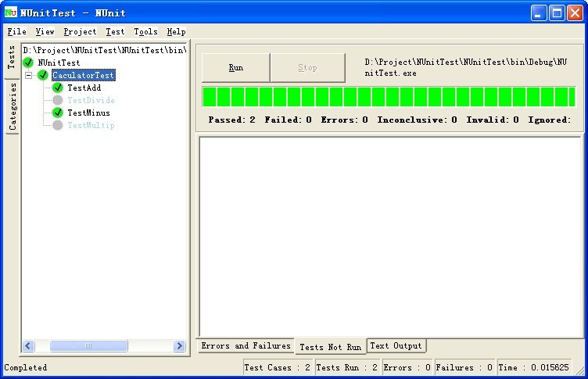Select the TestMinus test case label
Screen dimensions: 588x379
(88, 113)
